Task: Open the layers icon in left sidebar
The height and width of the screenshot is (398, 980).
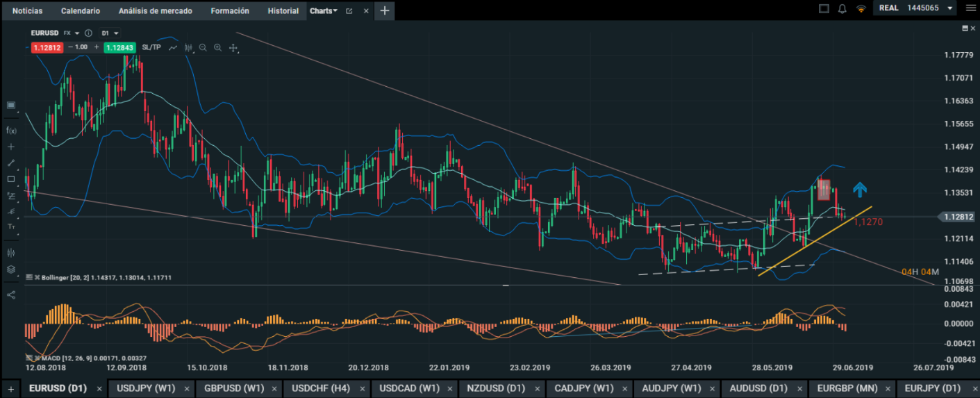Action: point(11,270)
